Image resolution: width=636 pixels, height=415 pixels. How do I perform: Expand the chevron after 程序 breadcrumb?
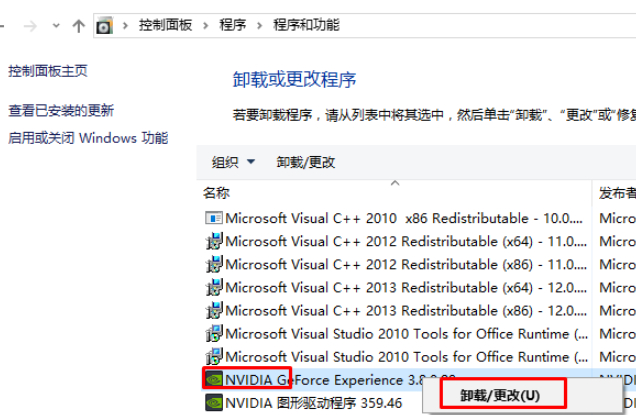[x=259, y=26]
